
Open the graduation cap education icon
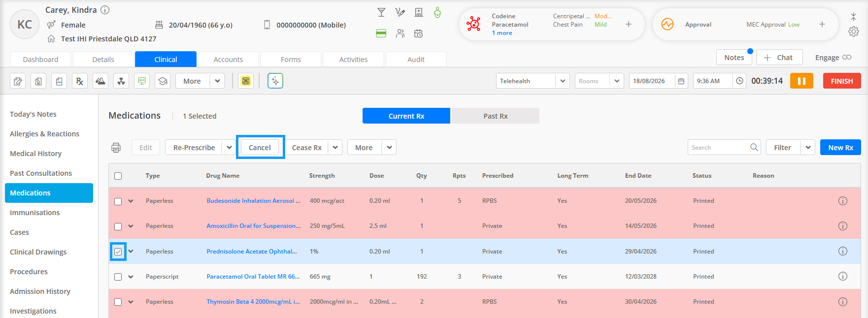pos(163,81)
